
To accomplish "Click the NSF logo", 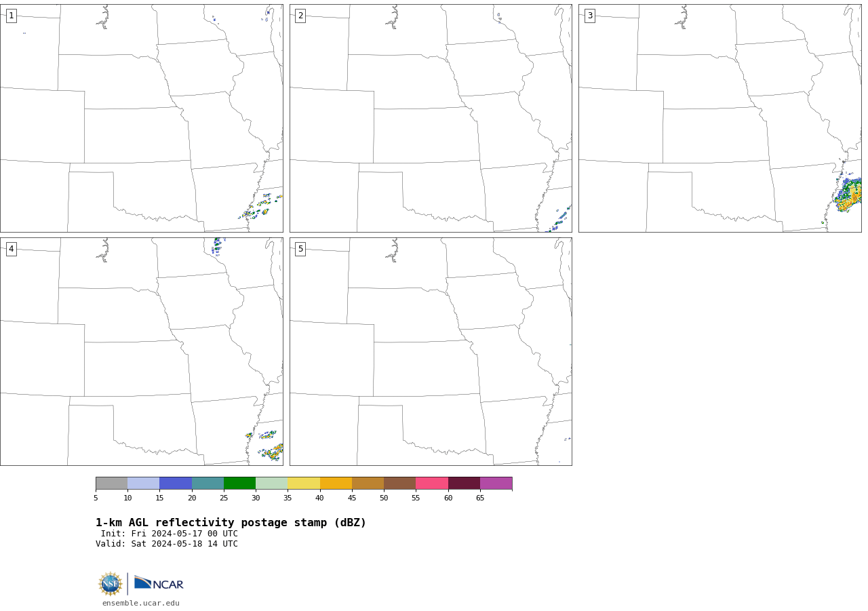I will coord(111,584).
